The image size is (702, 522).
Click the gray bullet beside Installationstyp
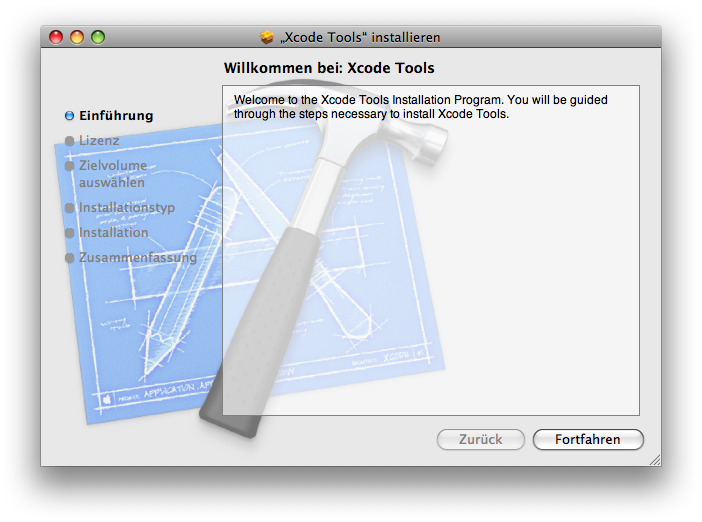pyautogui.click(x=69, y=208)
